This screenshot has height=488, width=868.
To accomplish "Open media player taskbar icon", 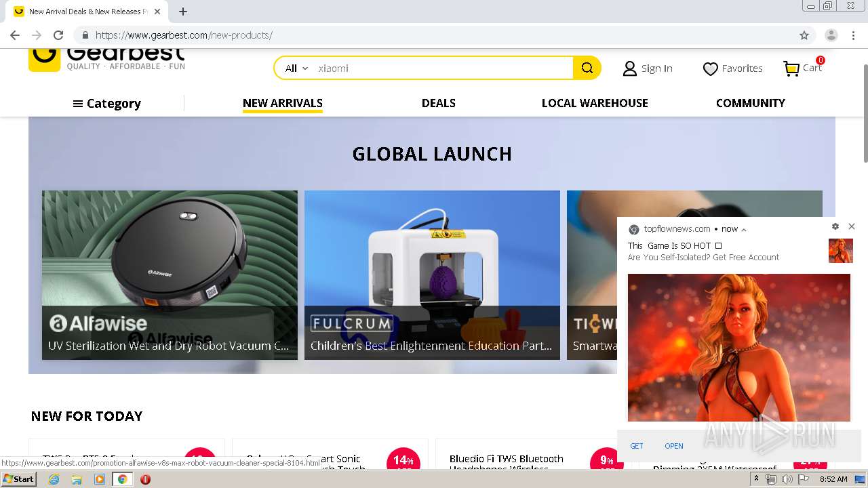I will click(x=100, y=479).
